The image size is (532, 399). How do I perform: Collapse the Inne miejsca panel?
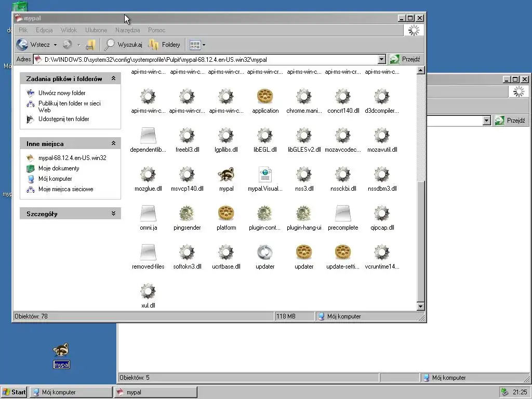coord(113,143)
